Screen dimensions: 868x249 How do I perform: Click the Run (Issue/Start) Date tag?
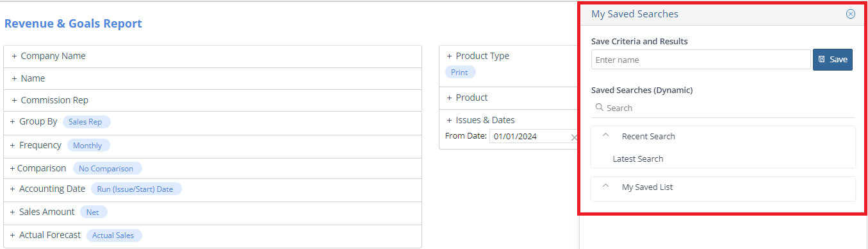136,189
